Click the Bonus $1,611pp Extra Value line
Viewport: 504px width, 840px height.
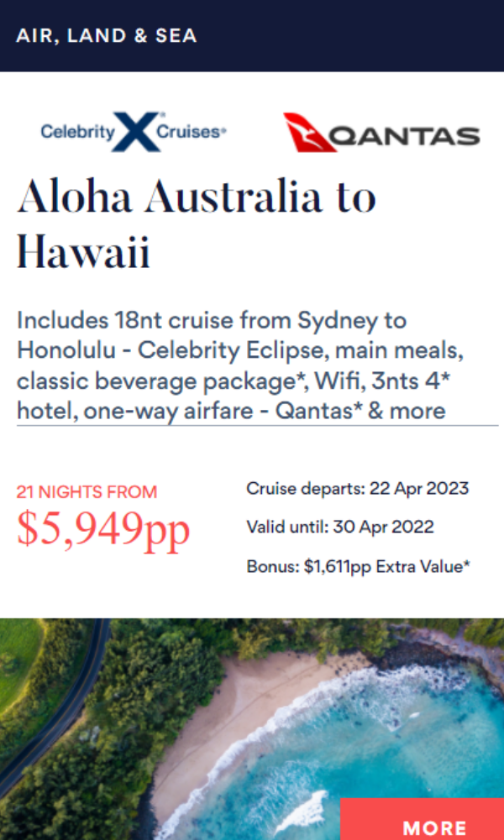359,566
